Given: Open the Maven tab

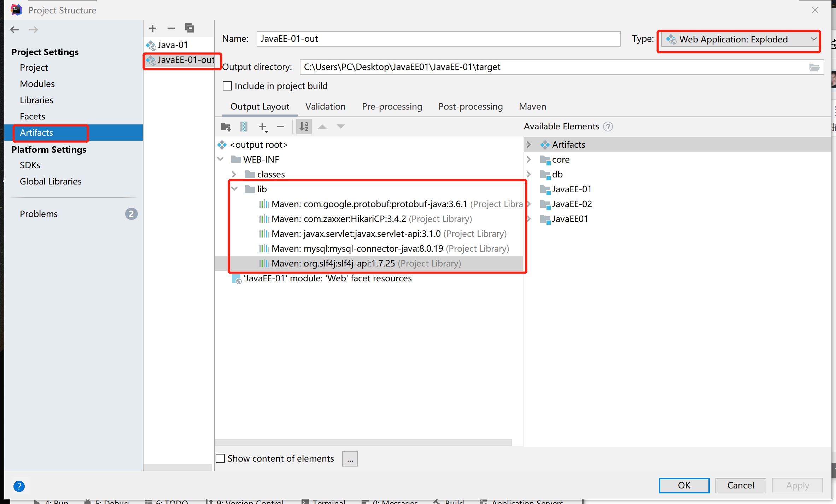Looking at the screenshot, I should coord(532,107).
